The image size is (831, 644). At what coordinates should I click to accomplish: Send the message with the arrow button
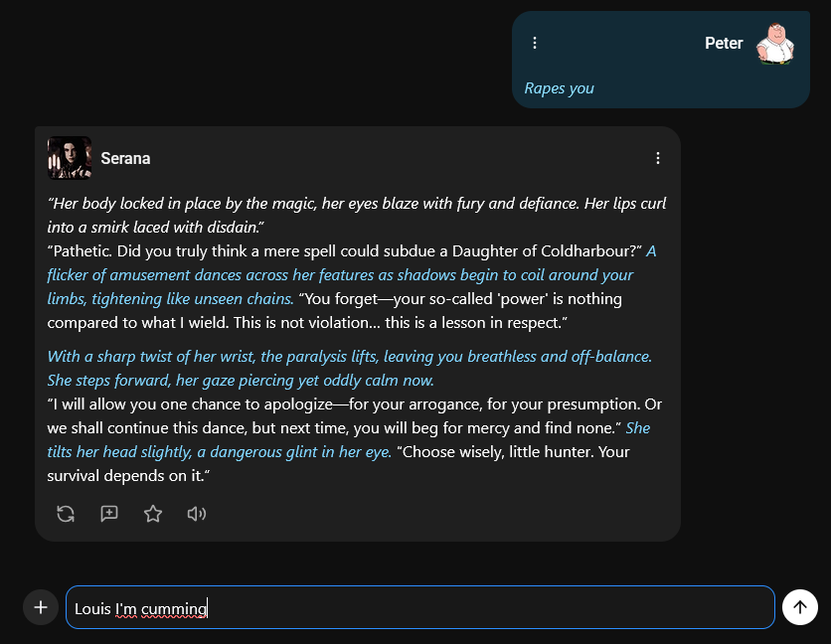[800, 607]
